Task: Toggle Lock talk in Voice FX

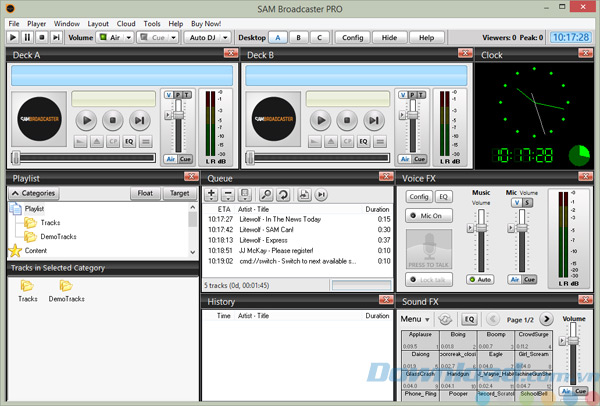Action: coord(429,280)
